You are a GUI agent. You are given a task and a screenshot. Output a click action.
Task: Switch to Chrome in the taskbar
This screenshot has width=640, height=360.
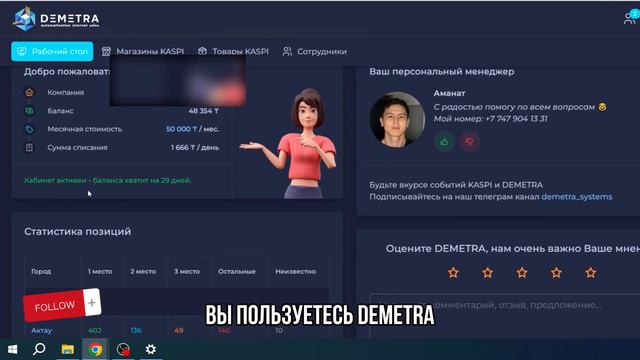(x=96, y=349)
